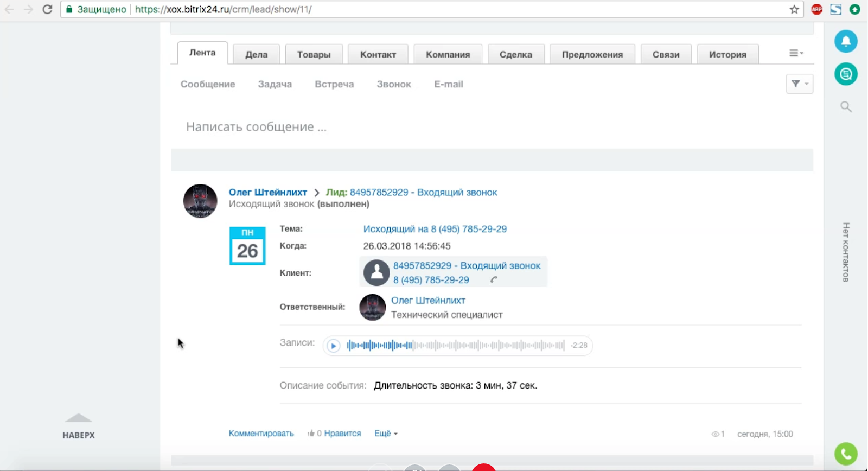Click the green circular extension icon
The width and height of the screenshot is (868, 471).
pos(855,9)
